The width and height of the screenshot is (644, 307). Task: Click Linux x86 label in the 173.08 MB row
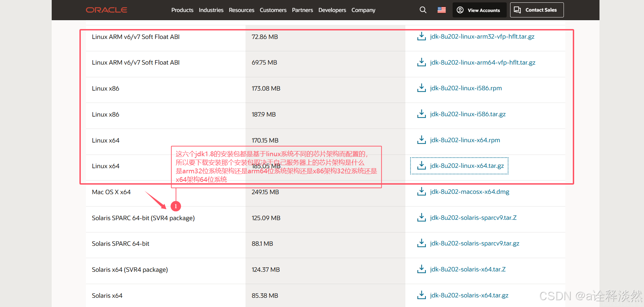(x=105, y=89)
